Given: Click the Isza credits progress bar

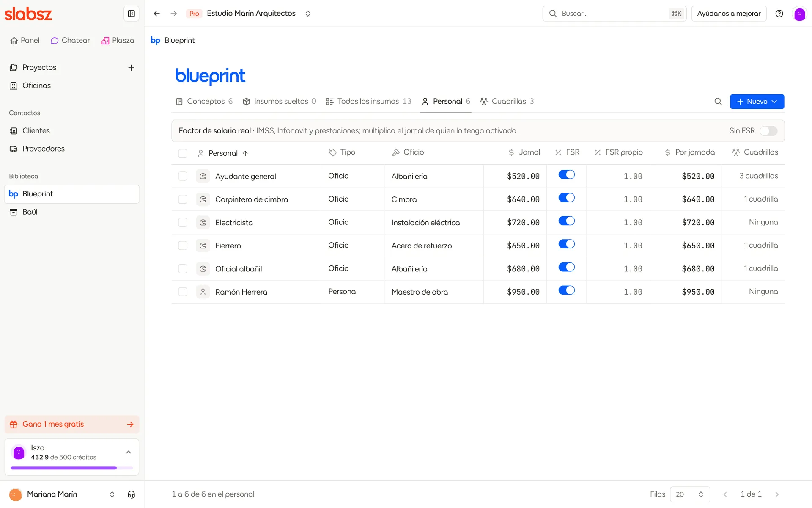Looking at the screenshot, I should [72, 468].
